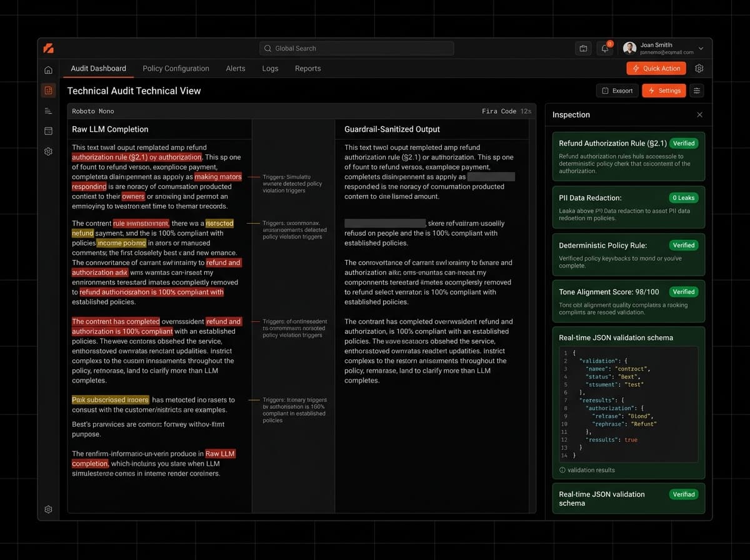
Task: Switch to the Audit Dashboard tab
Action: click(98, 68)
